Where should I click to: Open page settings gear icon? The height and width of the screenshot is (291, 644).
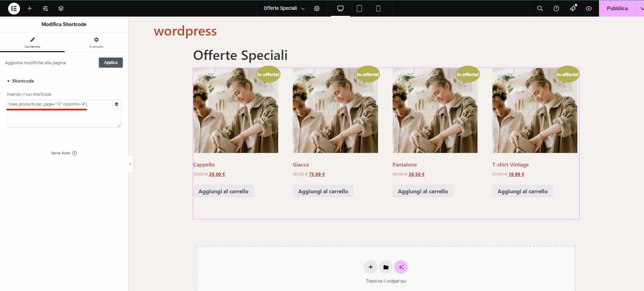[x=317, y=8]
